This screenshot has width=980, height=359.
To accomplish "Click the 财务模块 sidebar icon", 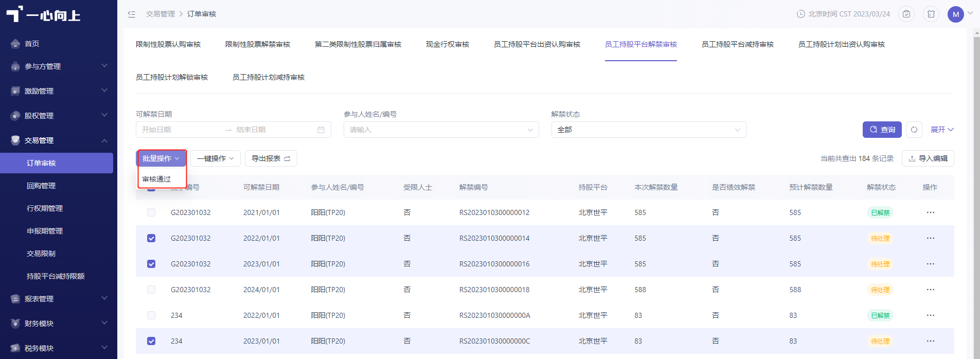I will 15,324.
